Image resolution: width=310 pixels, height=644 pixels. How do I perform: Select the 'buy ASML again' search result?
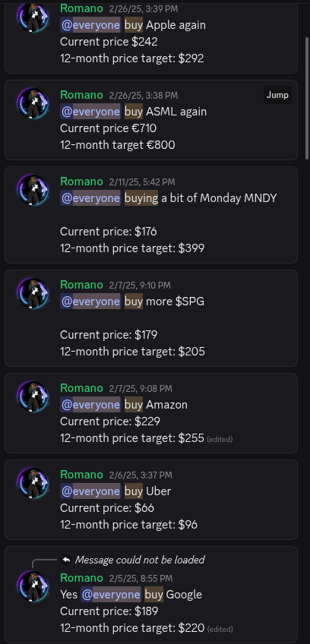pyautogui.click(x=151, y=120)
